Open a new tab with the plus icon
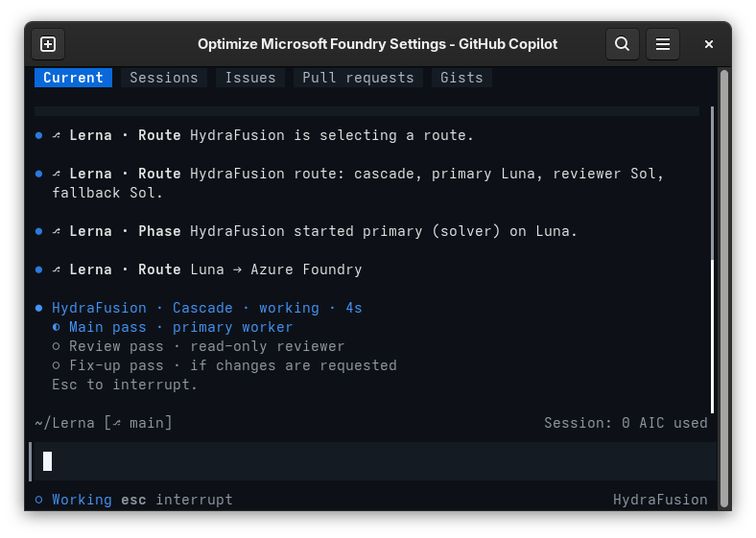 [48, 44]
